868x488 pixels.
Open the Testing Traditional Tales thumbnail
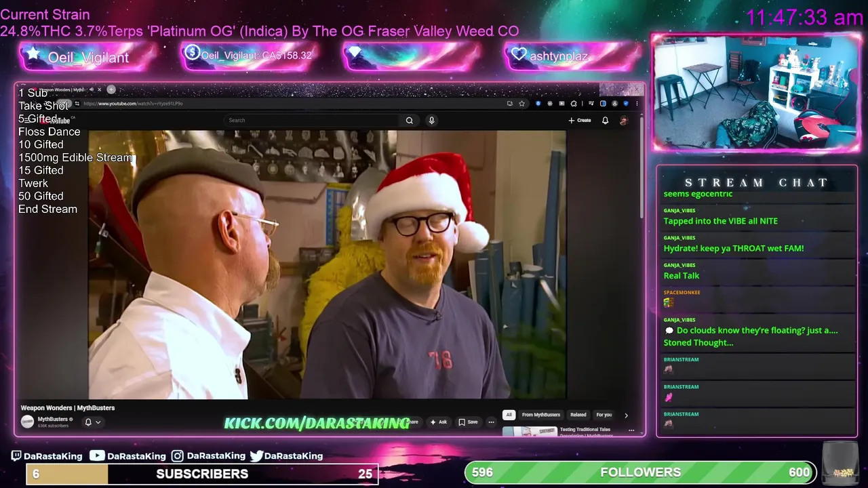point(530,432)
